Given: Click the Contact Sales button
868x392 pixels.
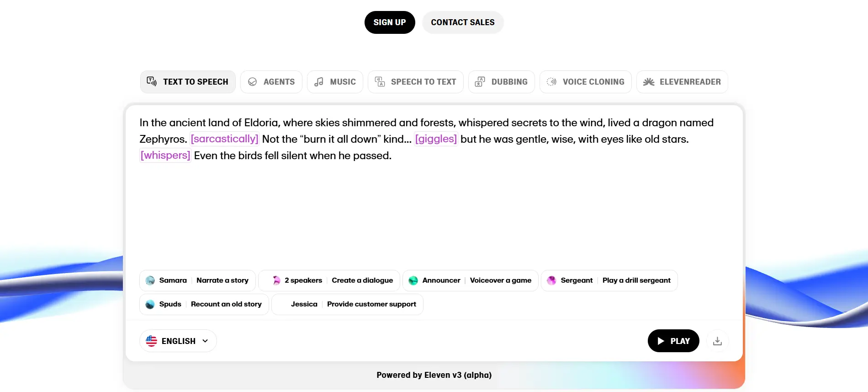Looking at the screenshot, I should (463, 22).
